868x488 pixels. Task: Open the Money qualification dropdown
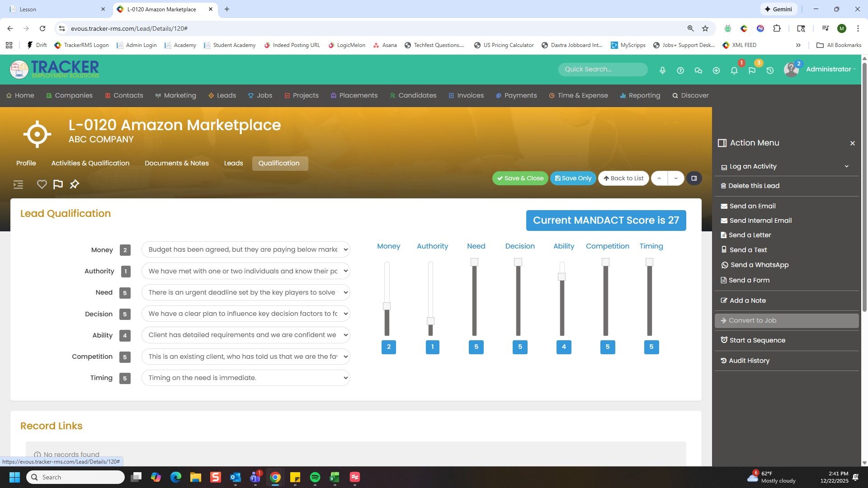point(246,249)
